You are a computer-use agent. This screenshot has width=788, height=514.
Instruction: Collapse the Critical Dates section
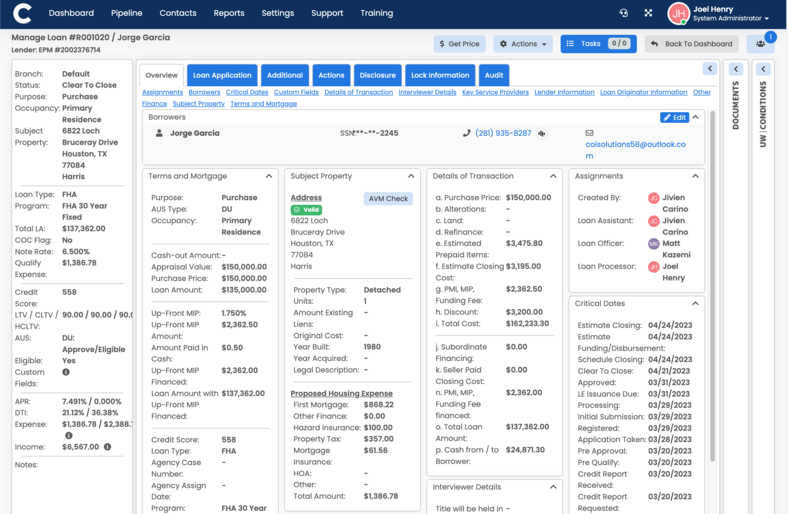tap(696, 303)
